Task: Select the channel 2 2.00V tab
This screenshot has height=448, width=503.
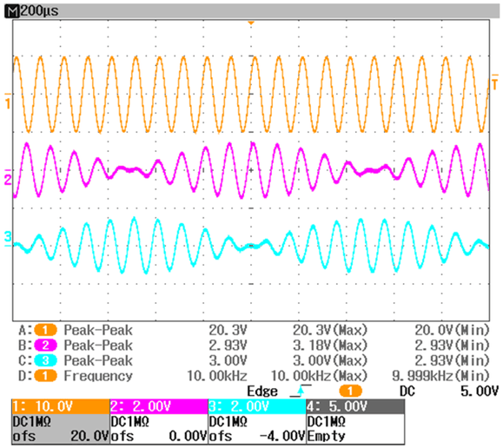Action: coord(159,406)
